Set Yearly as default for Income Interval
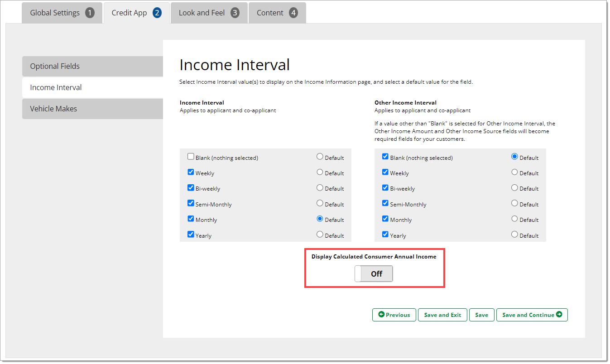 (320, 235)
